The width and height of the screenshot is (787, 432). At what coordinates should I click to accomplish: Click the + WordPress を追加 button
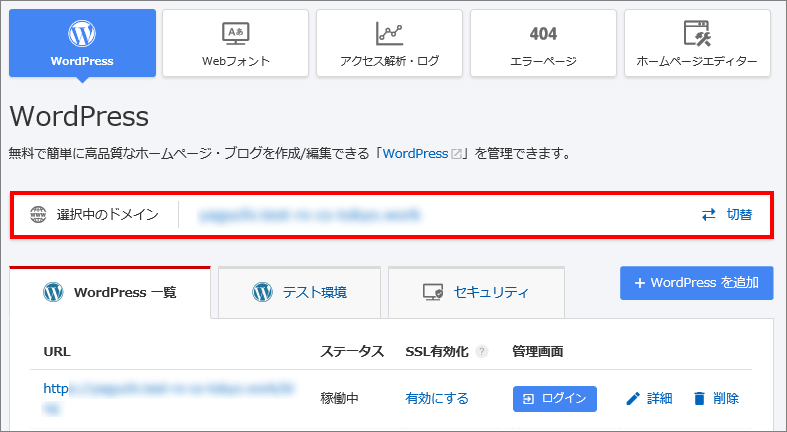point(697,283)
